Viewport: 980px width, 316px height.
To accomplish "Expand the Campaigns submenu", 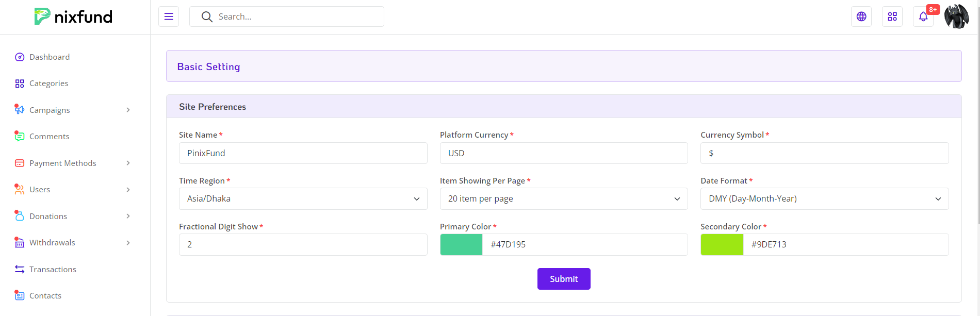I will tap(72, 110).
